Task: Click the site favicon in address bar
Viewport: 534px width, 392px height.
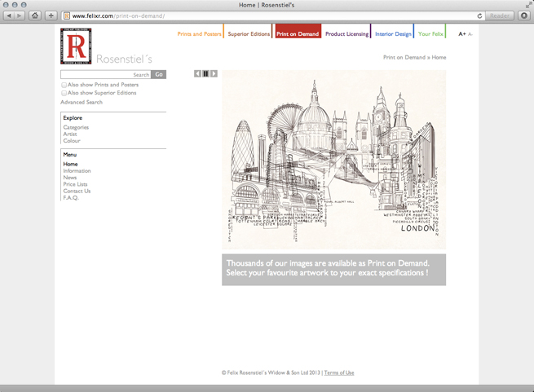Action: (67, 15)
